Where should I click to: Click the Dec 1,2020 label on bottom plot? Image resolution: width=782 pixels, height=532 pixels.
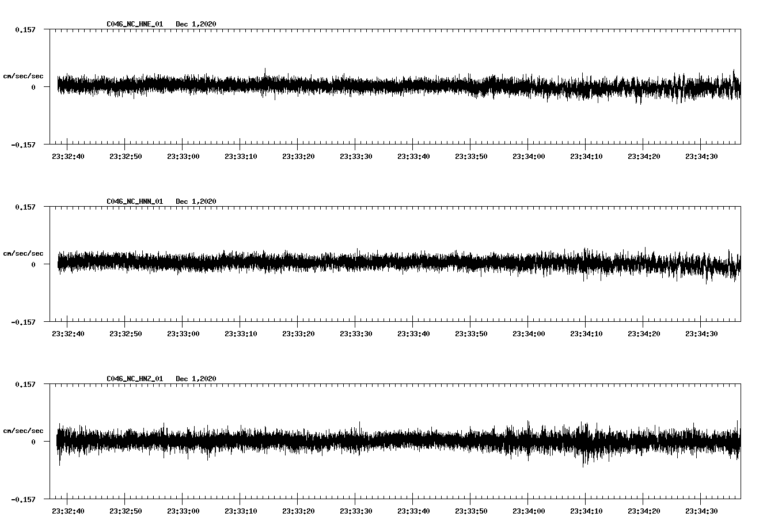196,379
